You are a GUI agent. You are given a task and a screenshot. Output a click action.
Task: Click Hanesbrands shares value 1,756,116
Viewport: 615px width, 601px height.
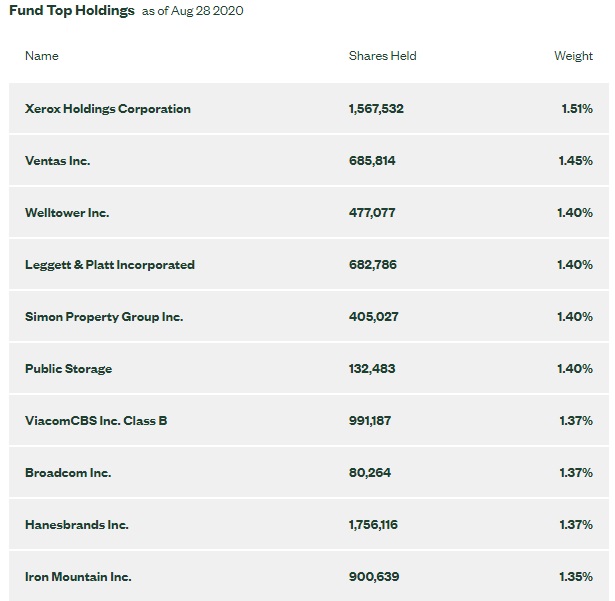click(374, 525)
